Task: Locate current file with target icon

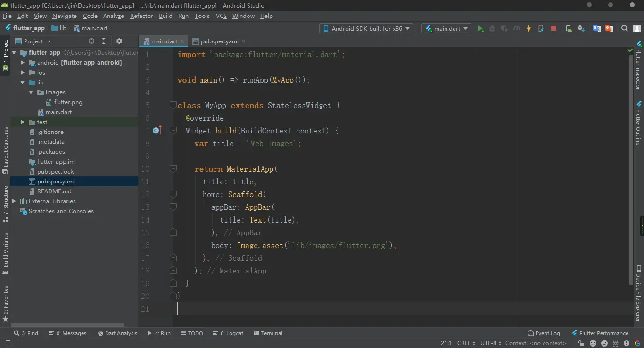Action: pos(91,41)
